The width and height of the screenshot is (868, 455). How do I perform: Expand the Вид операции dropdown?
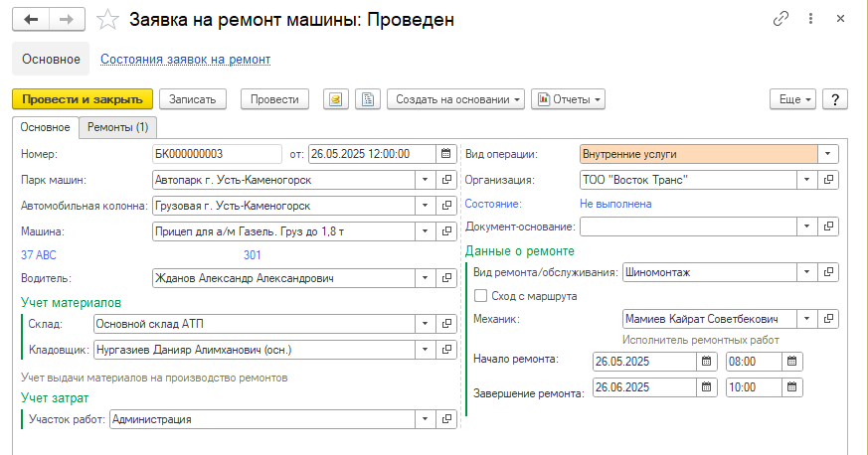827,154
